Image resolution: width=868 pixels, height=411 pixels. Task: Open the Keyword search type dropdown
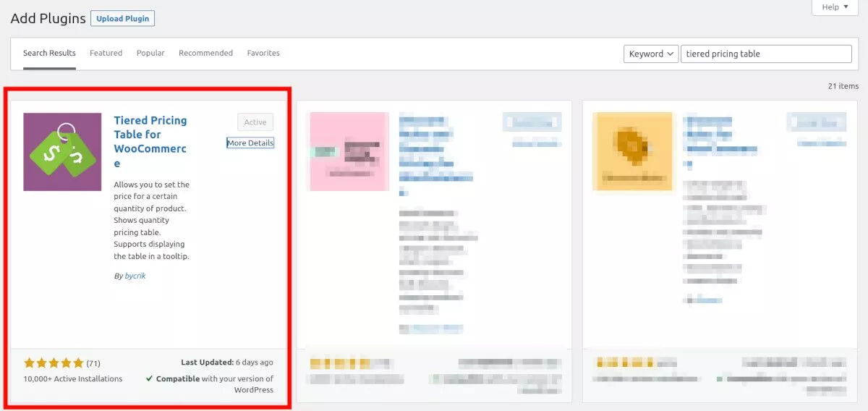pyautogui.click(x=650, y=54)
